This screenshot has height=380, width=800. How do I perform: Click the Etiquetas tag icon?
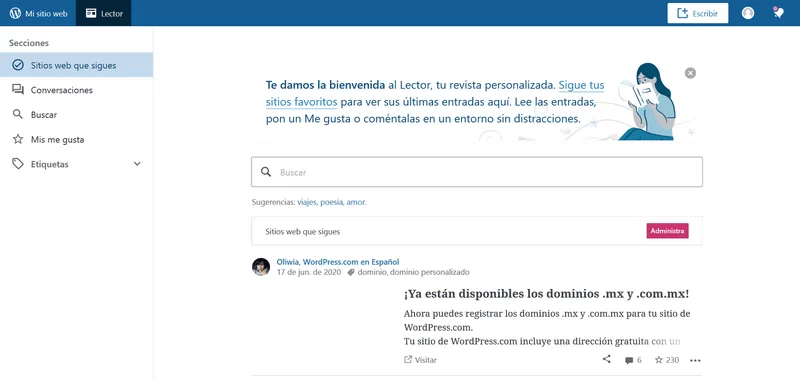click(18, 164)
